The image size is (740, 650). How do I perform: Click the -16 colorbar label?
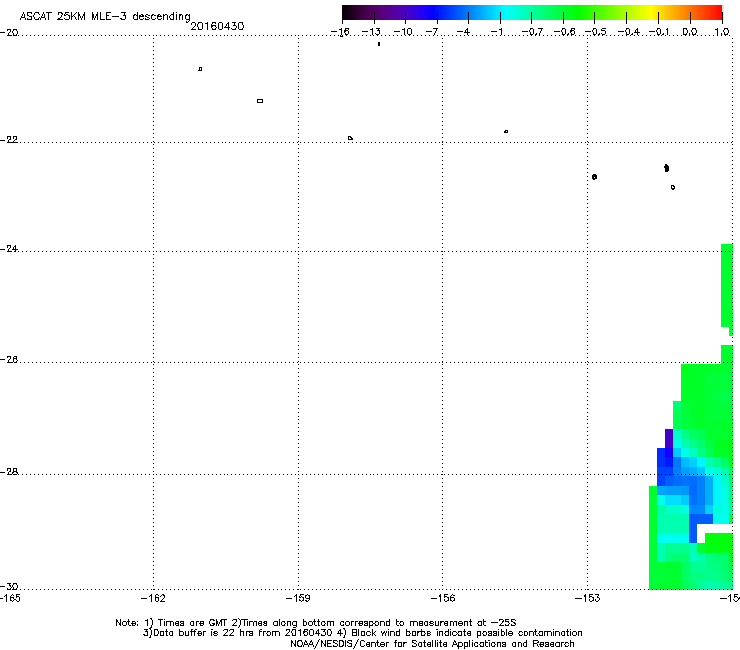pos(340,32)
